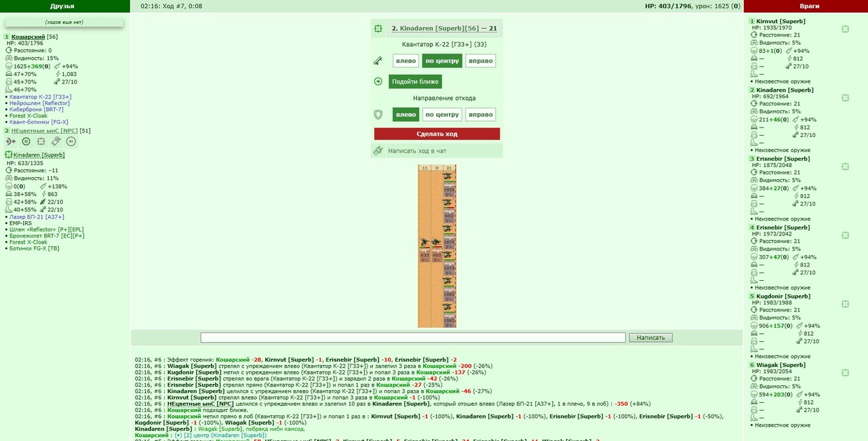This screenshot has width=868, height=441.
Task: Open Kinadaren [Superb] link in friends panel
Action: [x=39, y=155]
